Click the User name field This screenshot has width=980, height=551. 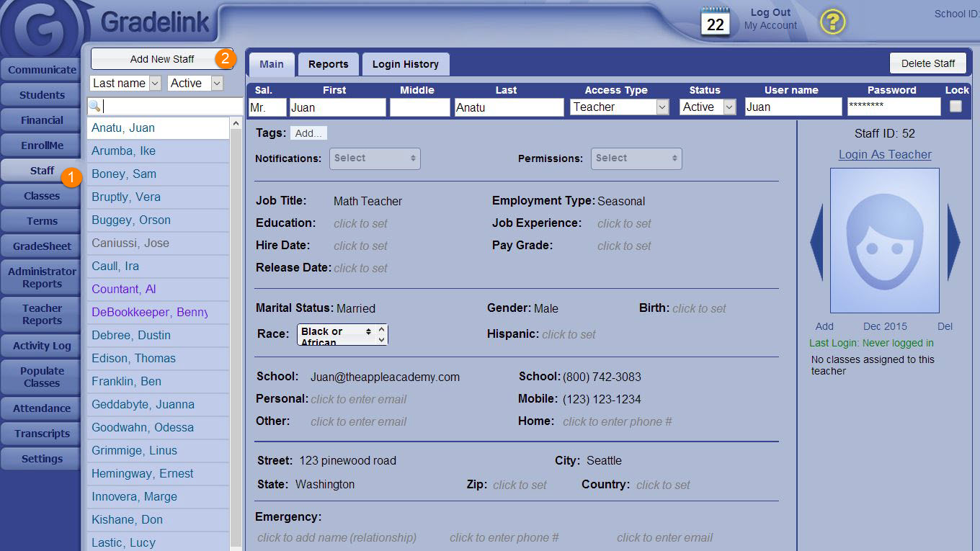click(793, 107)
